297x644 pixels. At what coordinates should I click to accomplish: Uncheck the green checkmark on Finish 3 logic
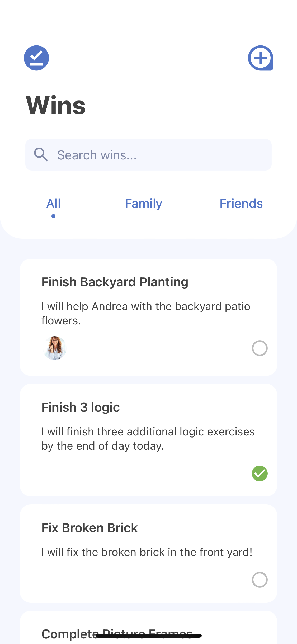click(260, 473)
